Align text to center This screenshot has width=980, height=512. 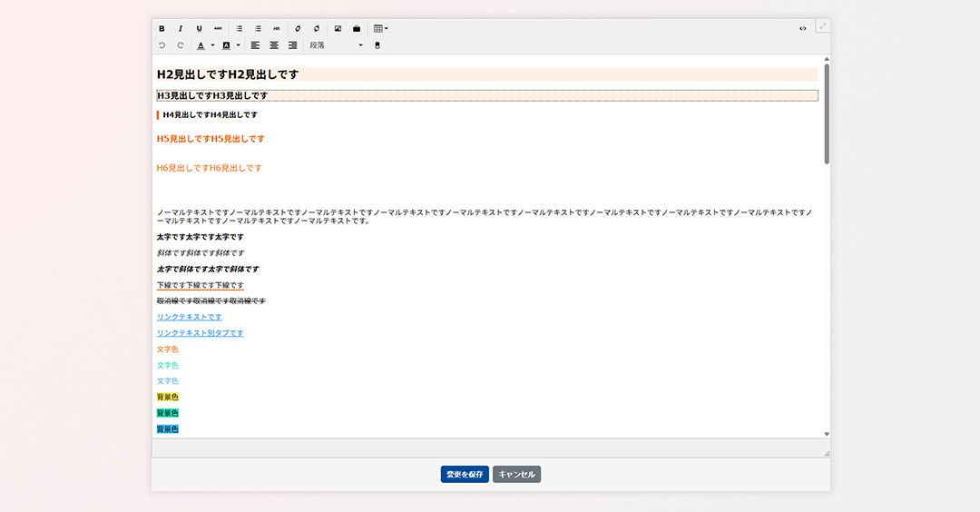(x=274, y=45)
